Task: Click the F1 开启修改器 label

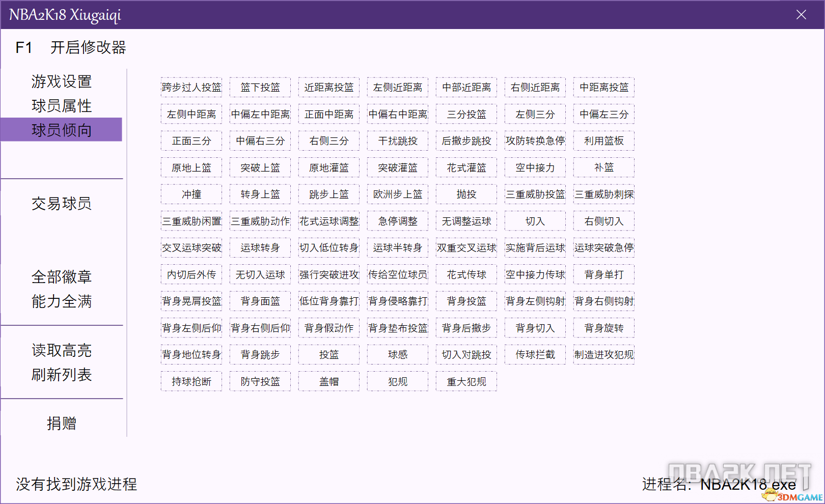Action: click(71, 47)
